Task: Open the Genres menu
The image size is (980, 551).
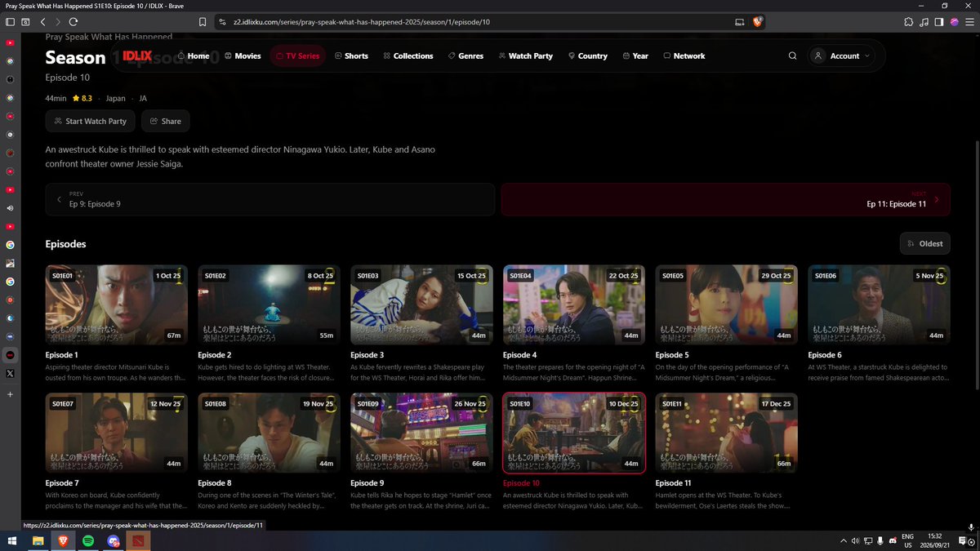Action: tap(465, 56)
